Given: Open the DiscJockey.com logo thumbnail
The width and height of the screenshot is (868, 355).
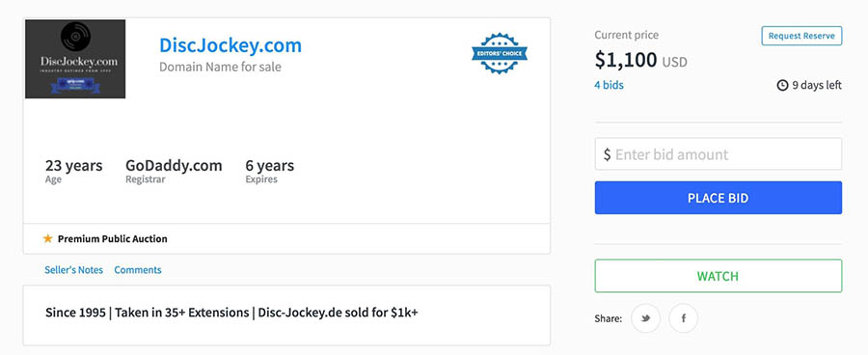Looking at the screenshot, I should click(75, 59).
